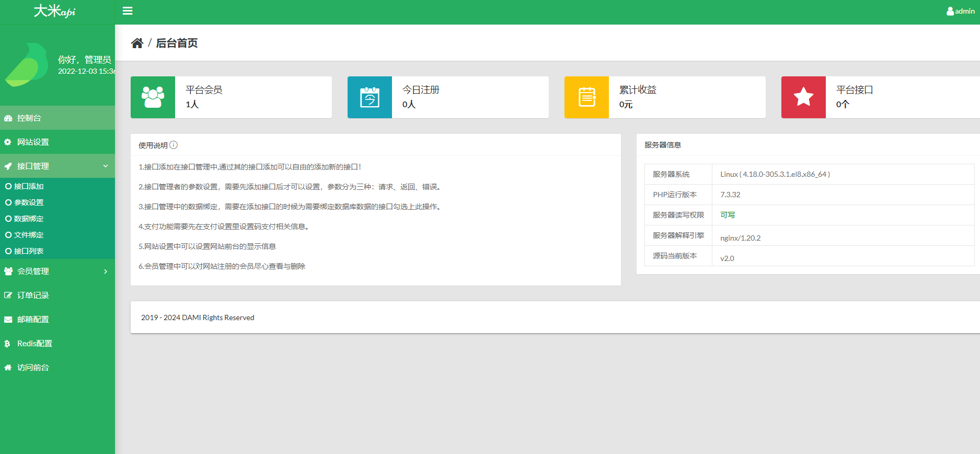Open the 控制台 dashboard menu item
The image size is (980, 454).
coord(29,118)
